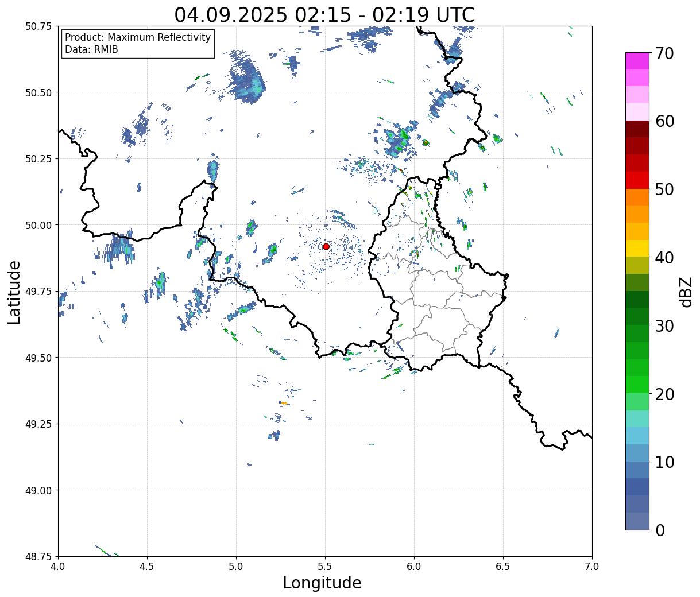700x597 pixels.
Task: Click the 'Data: RMIB' label
Action: (91, 50)
